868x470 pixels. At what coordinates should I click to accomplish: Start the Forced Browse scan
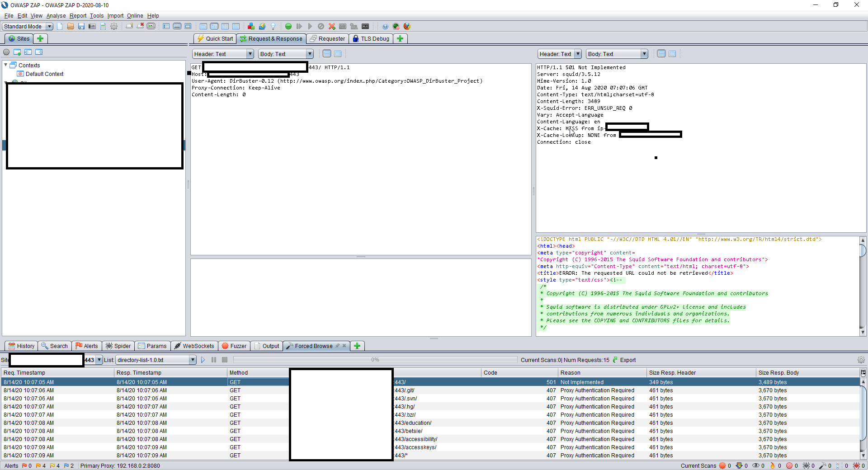coord(203,360)
